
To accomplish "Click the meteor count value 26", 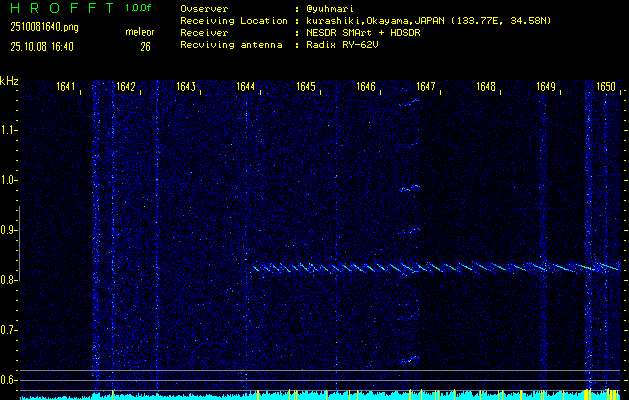I will pos(145,45).
